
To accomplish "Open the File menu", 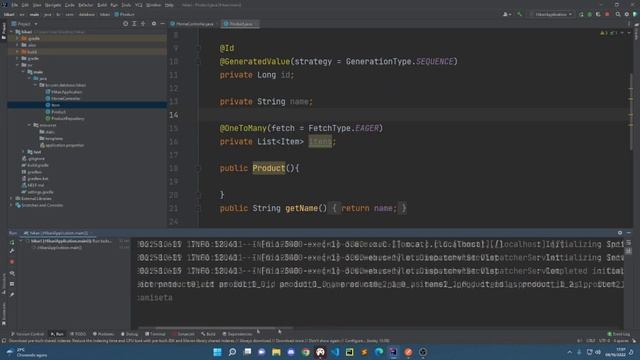I will point(15,5).
